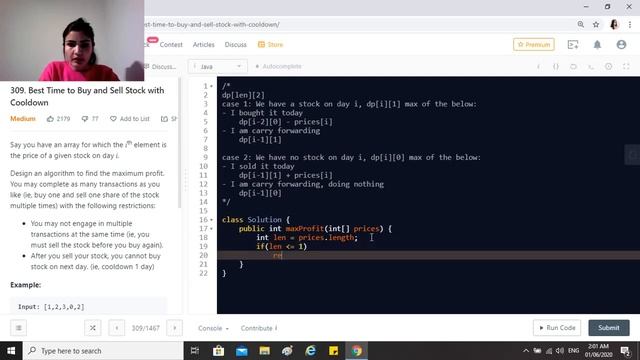Viewport: 640px width, 360px height.
Task: Click the problem description scrollbar
Action: (x=179, y=143)
